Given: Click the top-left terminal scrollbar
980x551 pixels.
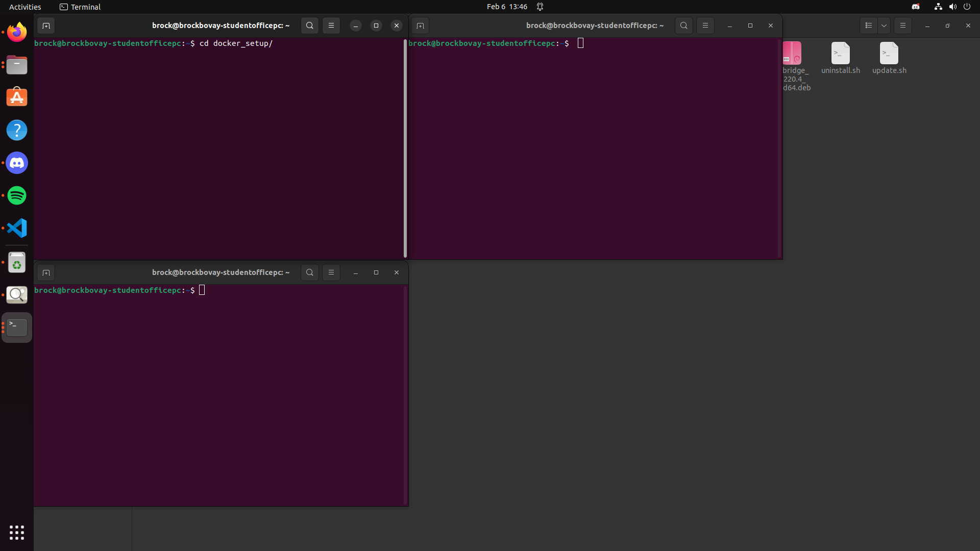Looking at the screenshot, I should pos(405,148).
